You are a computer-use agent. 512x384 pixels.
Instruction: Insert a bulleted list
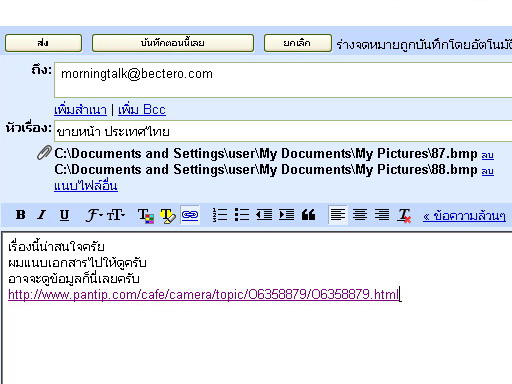tap(242, 215)
